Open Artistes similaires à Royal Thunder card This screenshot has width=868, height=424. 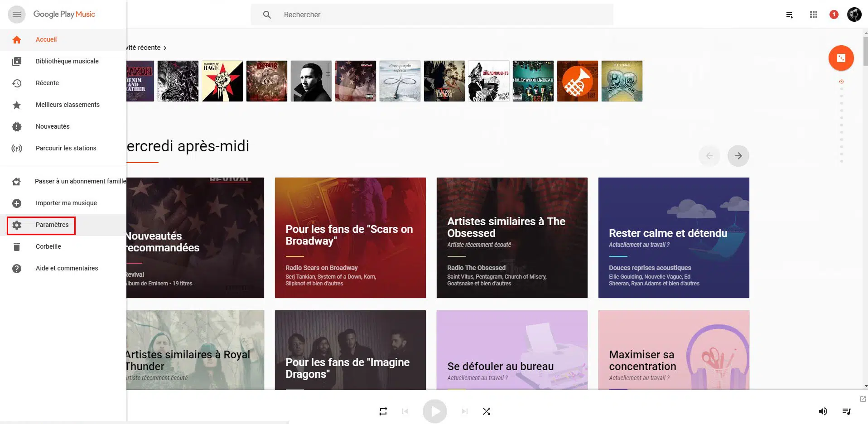(195, 350)
